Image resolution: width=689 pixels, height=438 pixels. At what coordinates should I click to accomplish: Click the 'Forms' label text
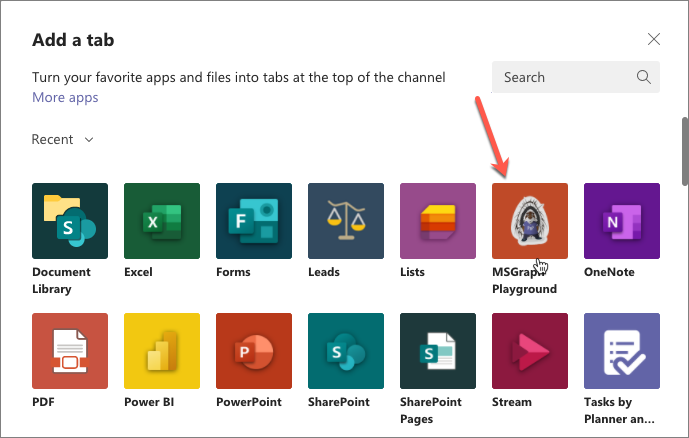coord(233,272)
